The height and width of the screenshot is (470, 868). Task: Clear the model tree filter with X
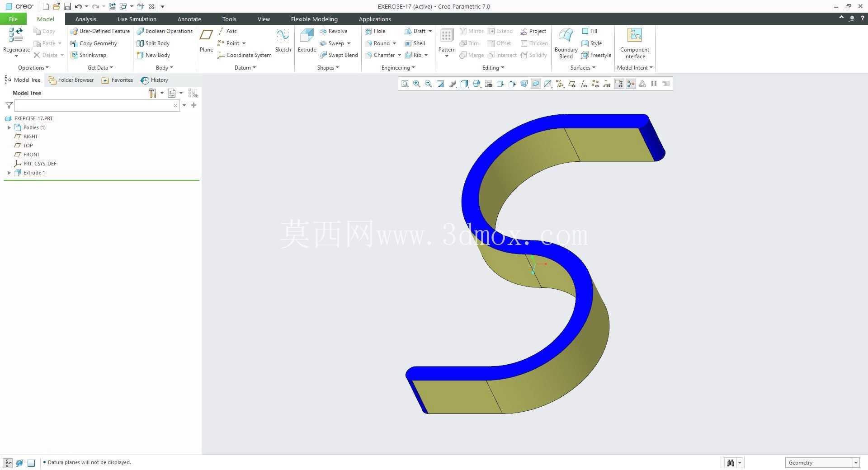(x=175, y=105)
